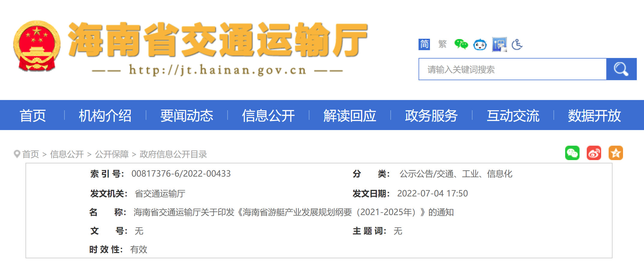Click the national emblem logo

pos(37,46)
